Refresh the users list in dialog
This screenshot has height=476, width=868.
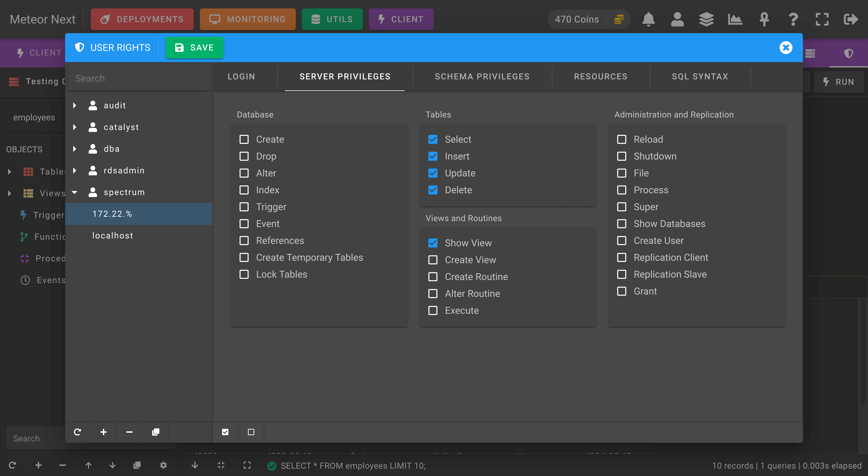pyautogui.click(x=77, y=432)
